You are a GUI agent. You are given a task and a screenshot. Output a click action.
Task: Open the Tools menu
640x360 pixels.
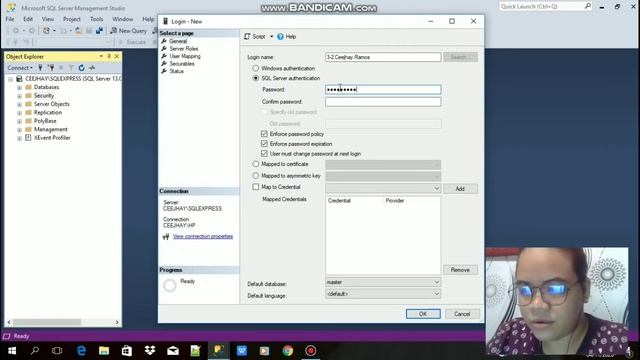point(96,19)
